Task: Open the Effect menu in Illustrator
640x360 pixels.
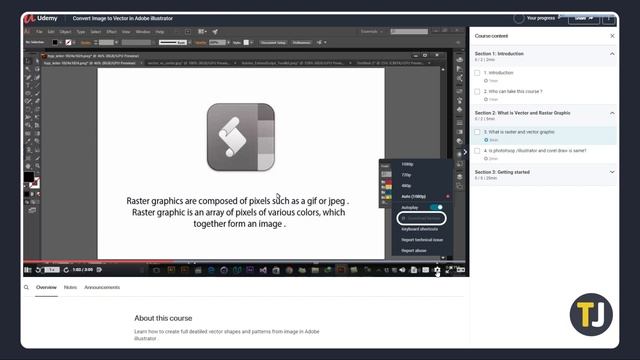Action: (x=111, y=32)
